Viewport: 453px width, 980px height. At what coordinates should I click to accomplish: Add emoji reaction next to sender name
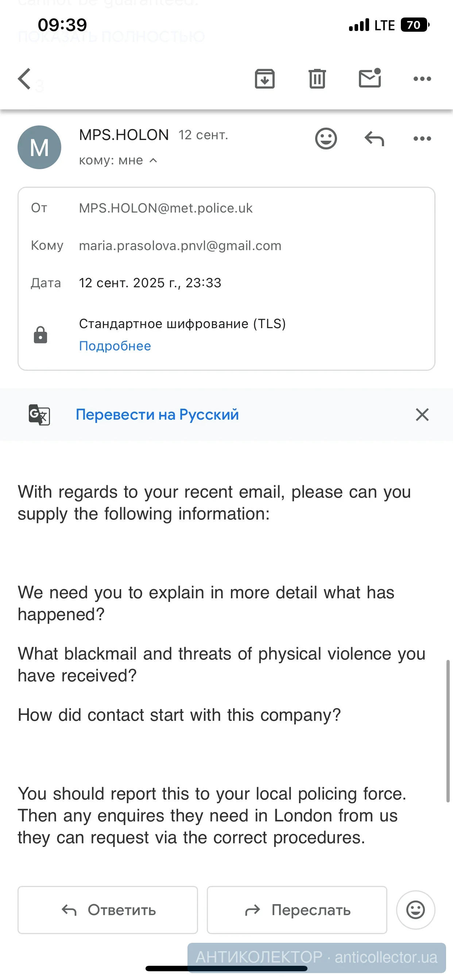coord(326,139)
